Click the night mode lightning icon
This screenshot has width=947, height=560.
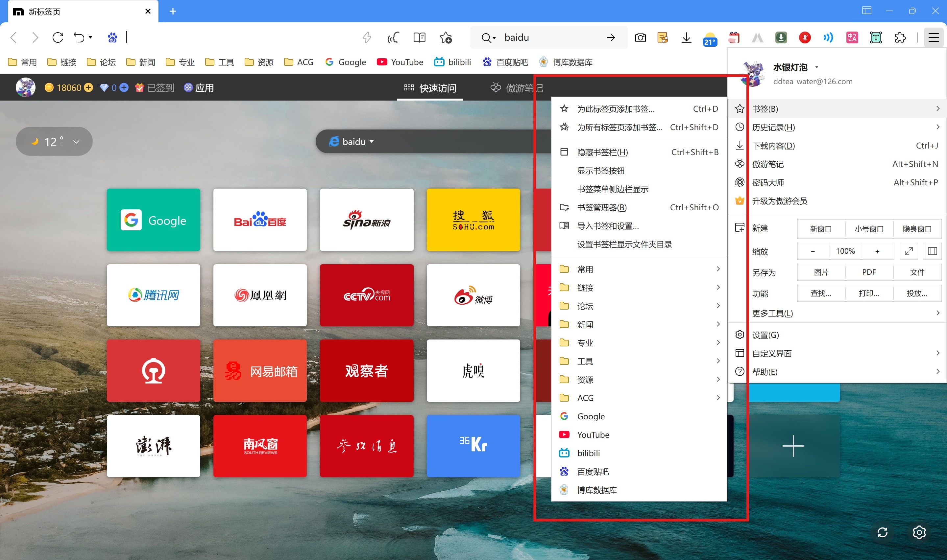click(367, 37)
